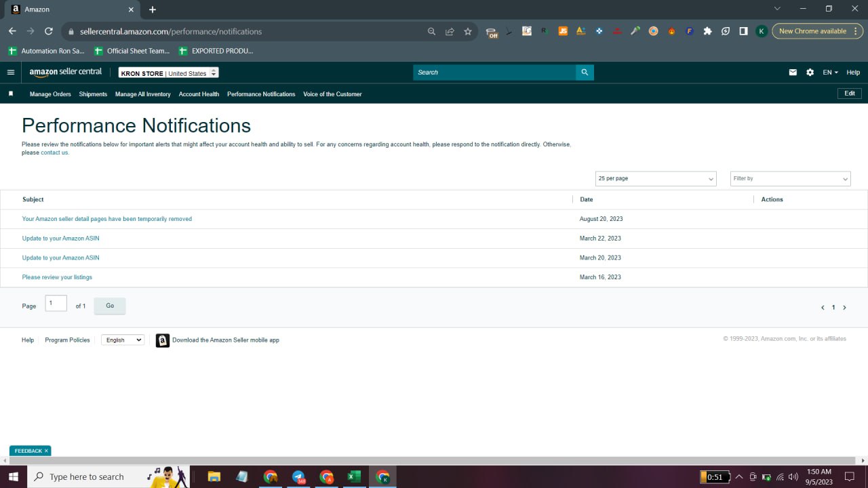Click the Help link in the footer
The height and width of the screenshot is (488, 868).
[x=28, y=340]
